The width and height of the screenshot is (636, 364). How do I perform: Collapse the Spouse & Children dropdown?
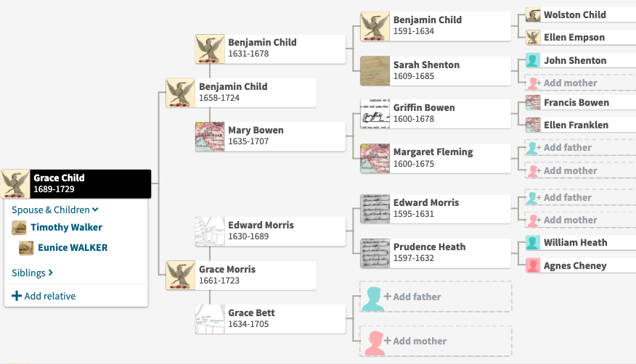(x=55, y=210)
